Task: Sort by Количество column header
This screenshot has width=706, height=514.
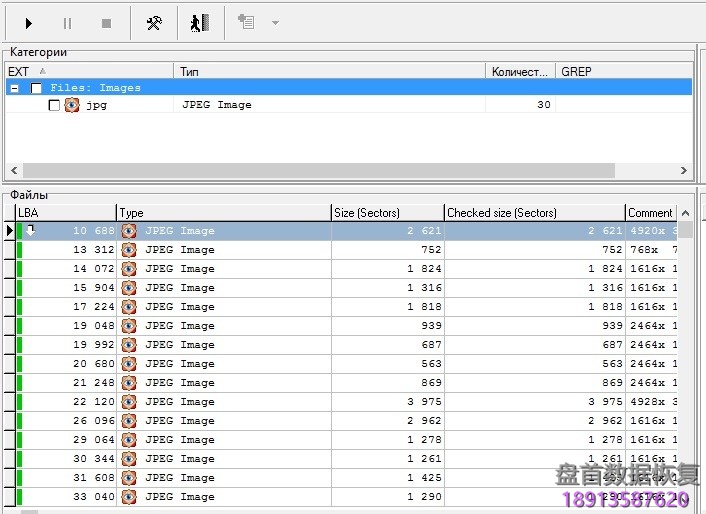Action: tap(520, 71)
